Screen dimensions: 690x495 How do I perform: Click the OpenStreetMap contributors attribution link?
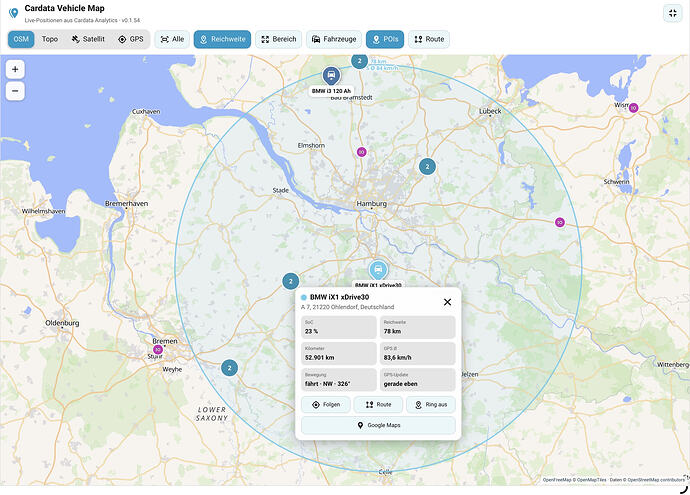[656, 480]
